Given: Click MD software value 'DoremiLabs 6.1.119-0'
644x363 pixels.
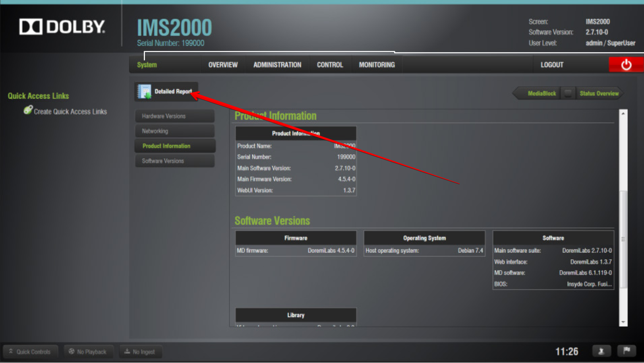Looking at the screenshot, I should [586, 273].
